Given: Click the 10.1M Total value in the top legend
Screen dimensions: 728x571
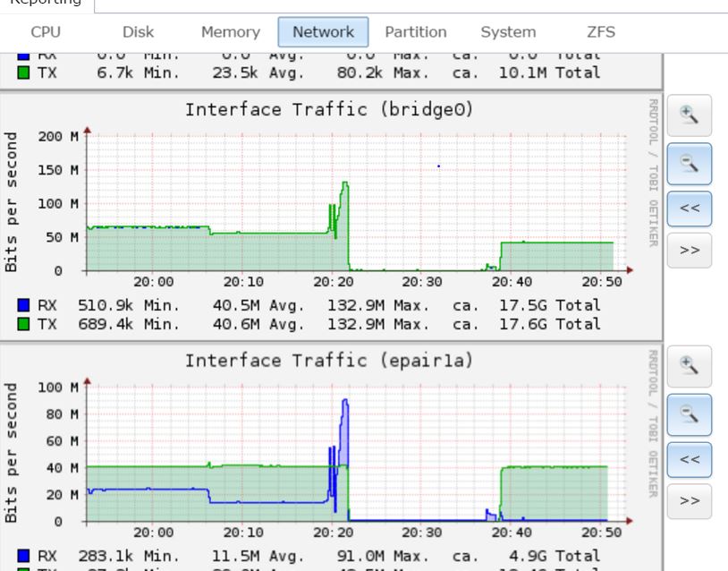Looking at the screenshot, I should pos(523,72).
